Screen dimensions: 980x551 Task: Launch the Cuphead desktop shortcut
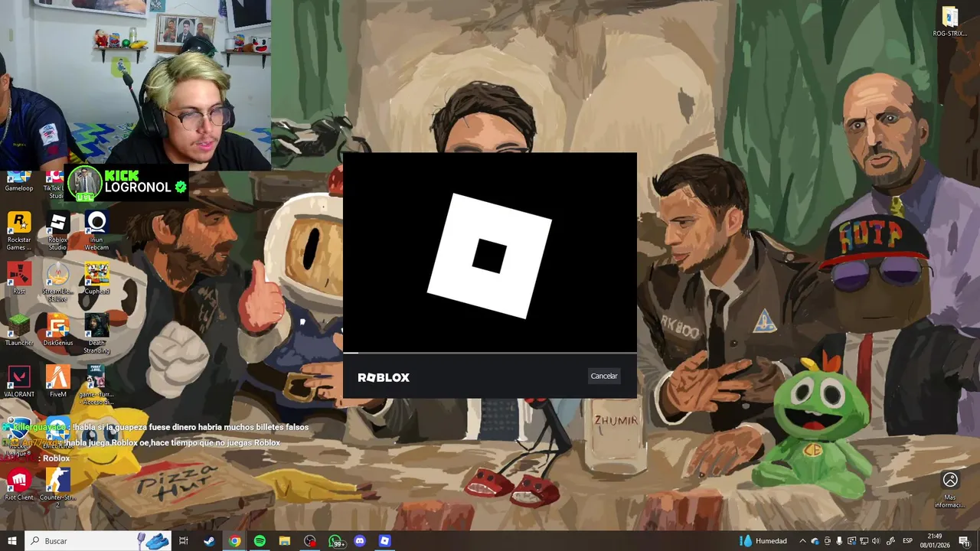point(96,279)
